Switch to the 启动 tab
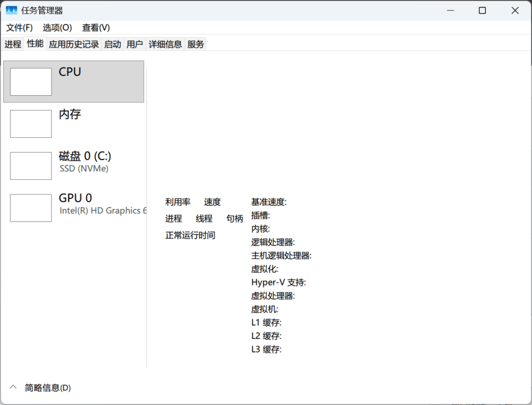The image size is (532, 405). point(112,44)
